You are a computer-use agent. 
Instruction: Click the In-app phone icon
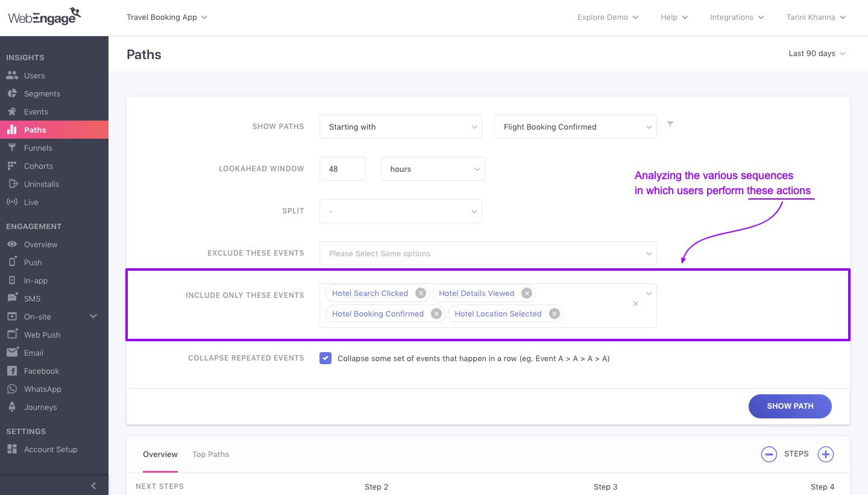(12, 280)
